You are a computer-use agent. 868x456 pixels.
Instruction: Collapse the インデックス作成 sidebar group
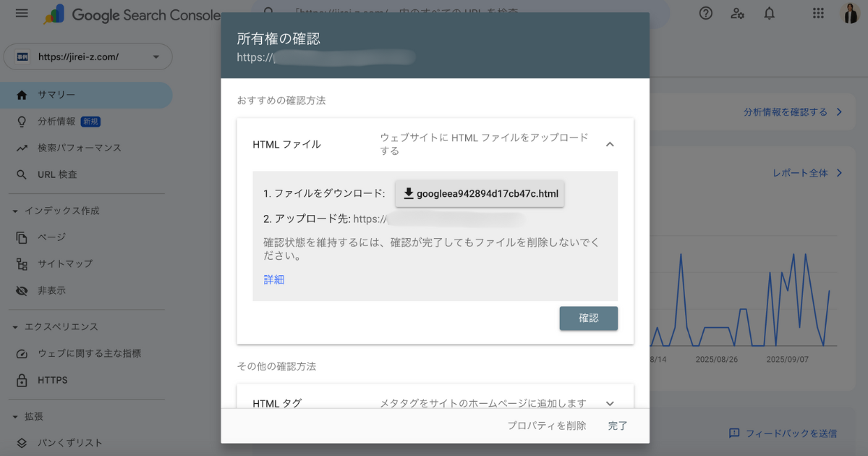[x=16, y=211]
